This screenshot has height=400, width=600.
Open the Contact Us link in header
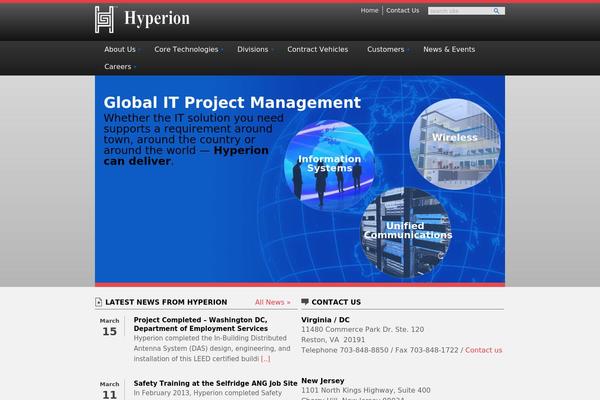[403, 11]
